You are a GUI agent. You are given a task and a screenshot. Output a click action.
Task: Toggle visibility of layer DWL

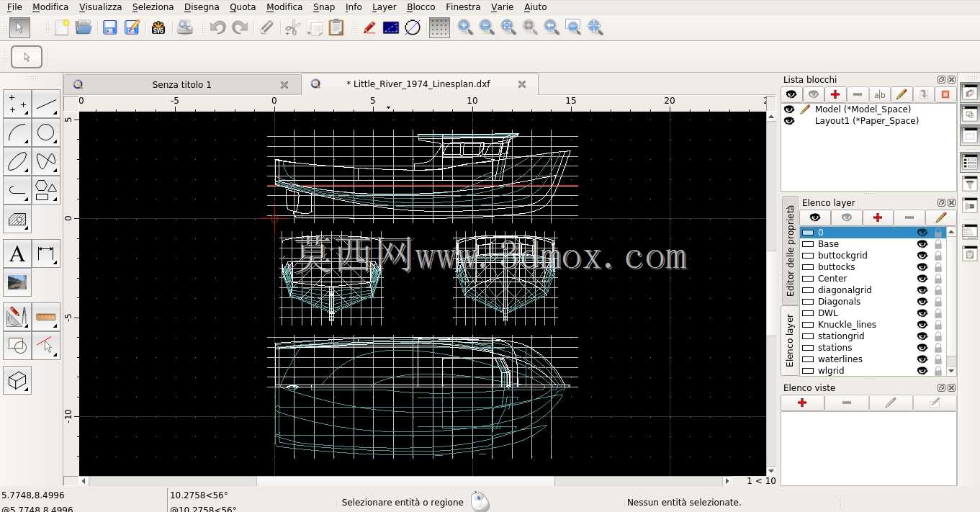pos(922,313)
